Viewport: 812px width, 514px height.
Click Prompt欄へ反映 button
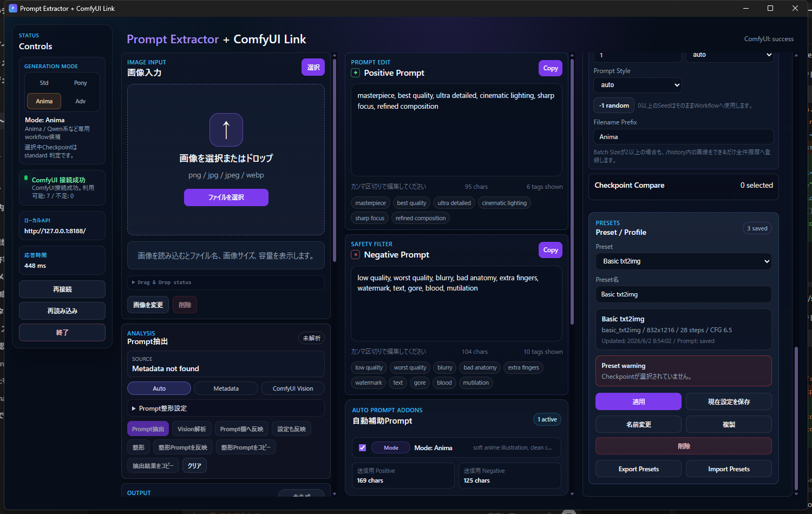[241, 429]
